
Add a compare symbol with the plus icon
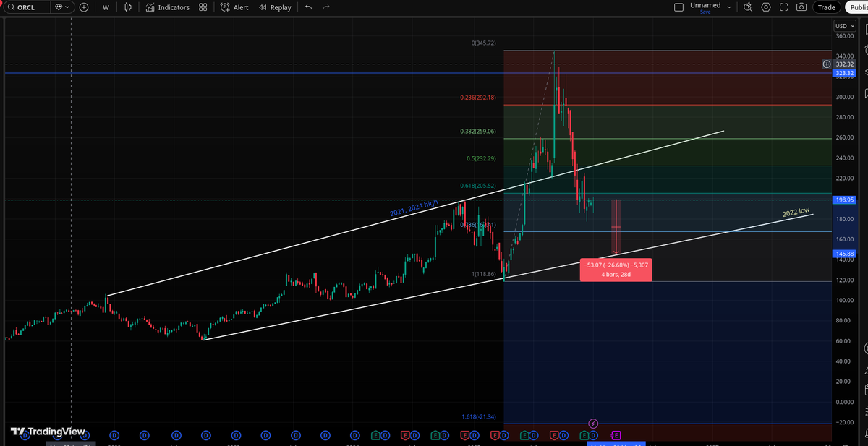click(x=84, y=7)
